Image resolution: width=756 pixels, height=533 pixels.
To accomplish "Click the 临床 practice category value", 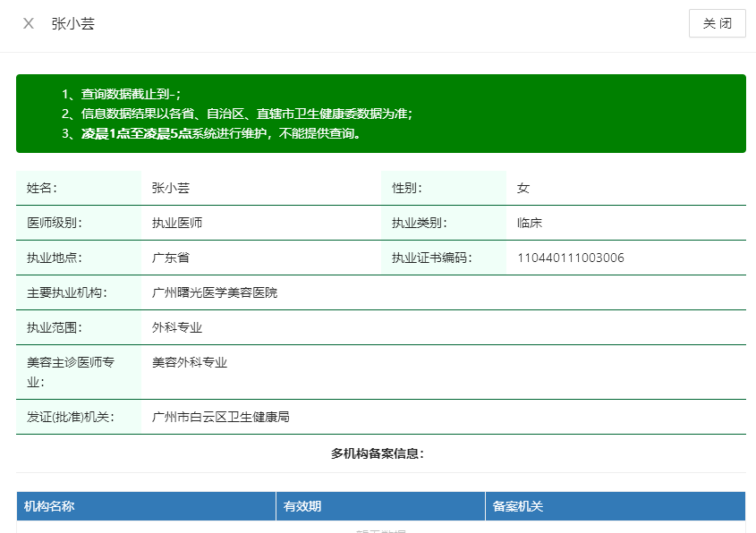I will tap(530, 223).
